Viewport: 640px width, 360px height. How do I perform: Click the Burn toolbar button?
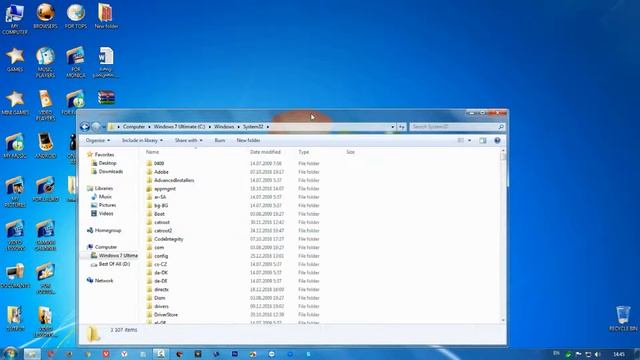click(x=220, y=140)
